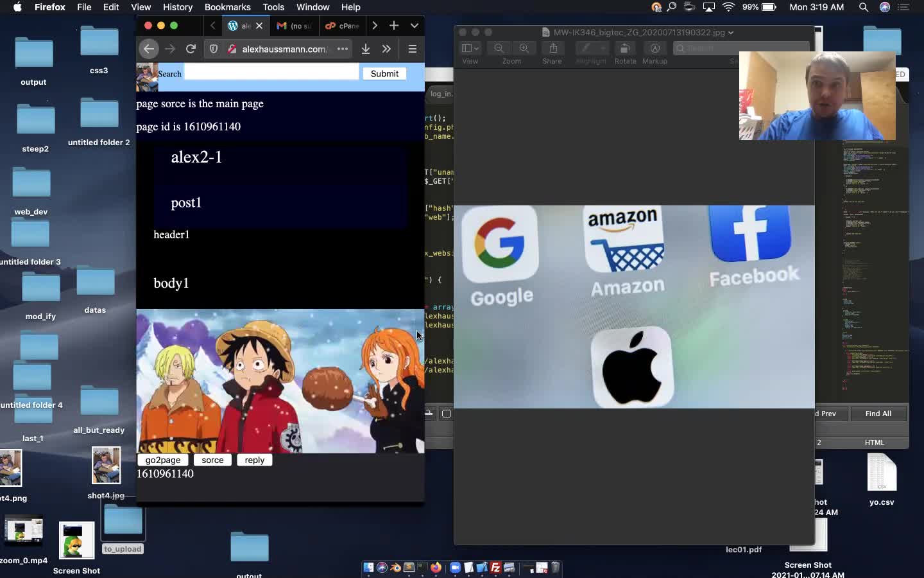Click the go2page button
This screenshot has width=924, height=578.
163,460
